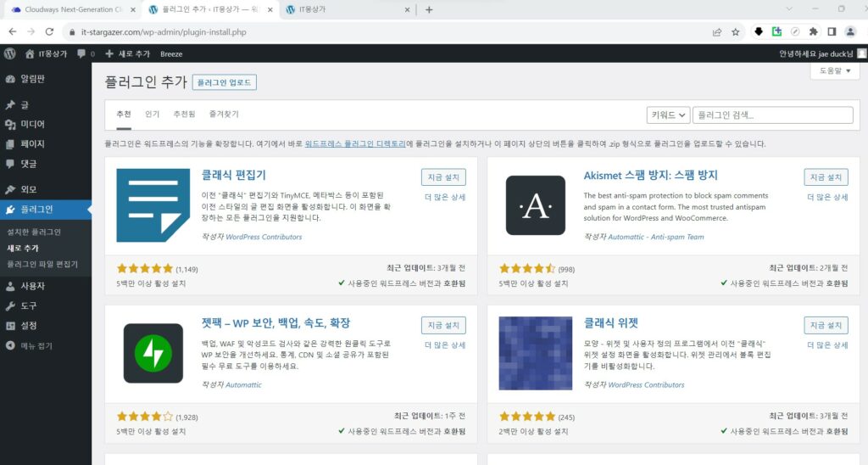Click the address bar URL
The image size is (868, 465).
tap(164, 32)
